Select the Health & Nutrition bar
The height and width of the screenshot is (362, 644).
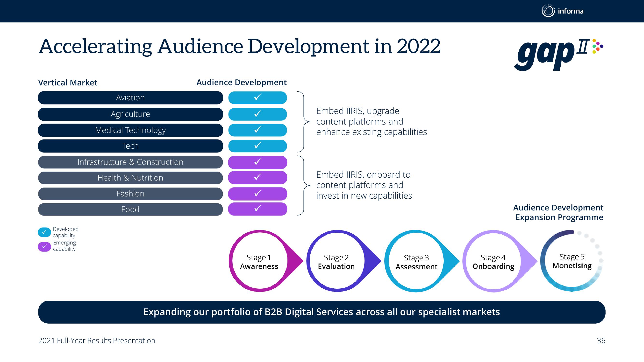tap(130, 178)
